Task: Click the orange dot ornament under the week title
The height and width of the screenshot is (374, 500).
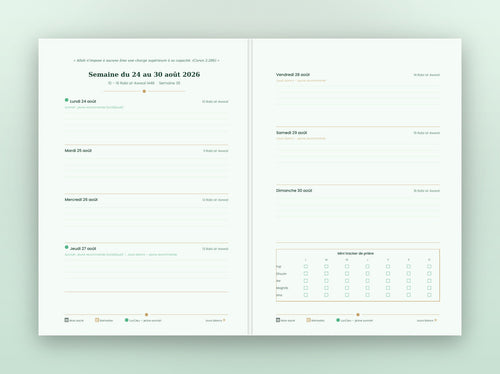Action: pos(144,91)
